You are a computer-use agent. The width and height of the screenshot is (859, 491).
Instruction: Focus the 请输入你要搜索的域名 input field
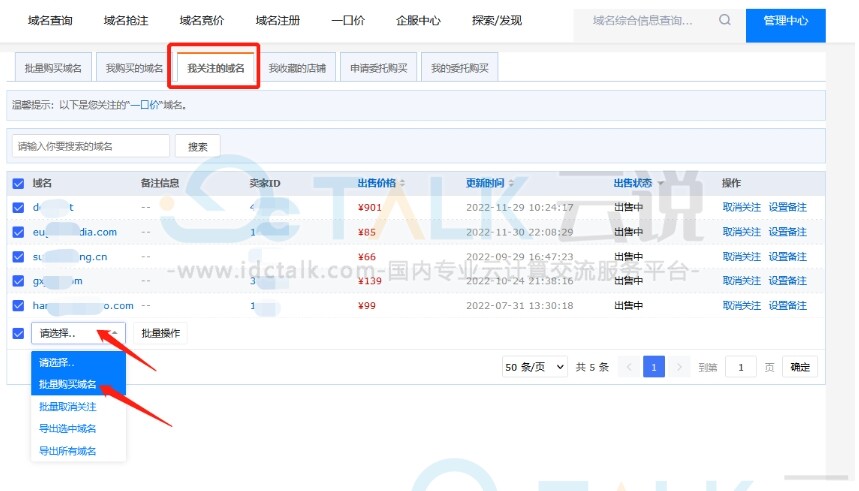(90, 146)
